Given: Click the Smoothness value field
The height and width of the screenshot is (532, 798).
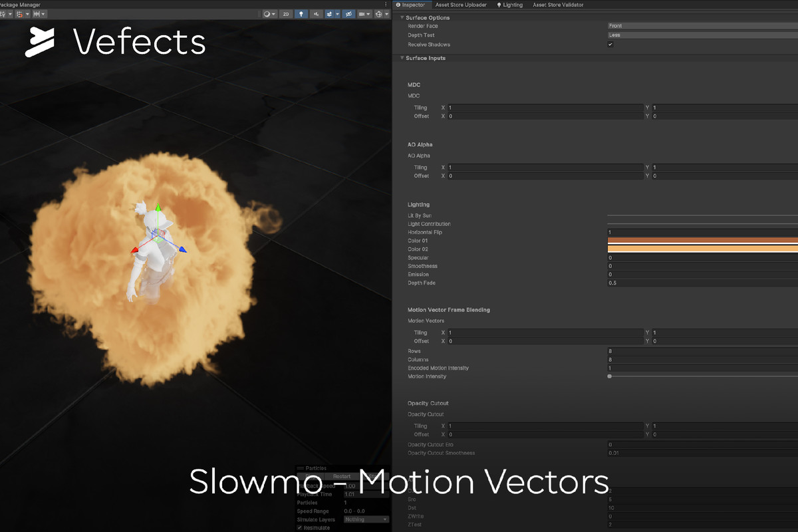Looking at the screenshot, I should pyautogui.click(x=702, y=266).
